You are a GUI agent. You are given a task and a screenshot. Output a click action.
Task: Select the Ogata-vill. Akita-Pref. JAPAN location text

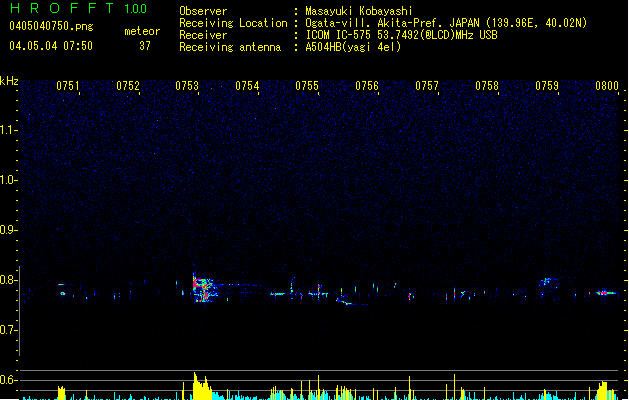446,23
